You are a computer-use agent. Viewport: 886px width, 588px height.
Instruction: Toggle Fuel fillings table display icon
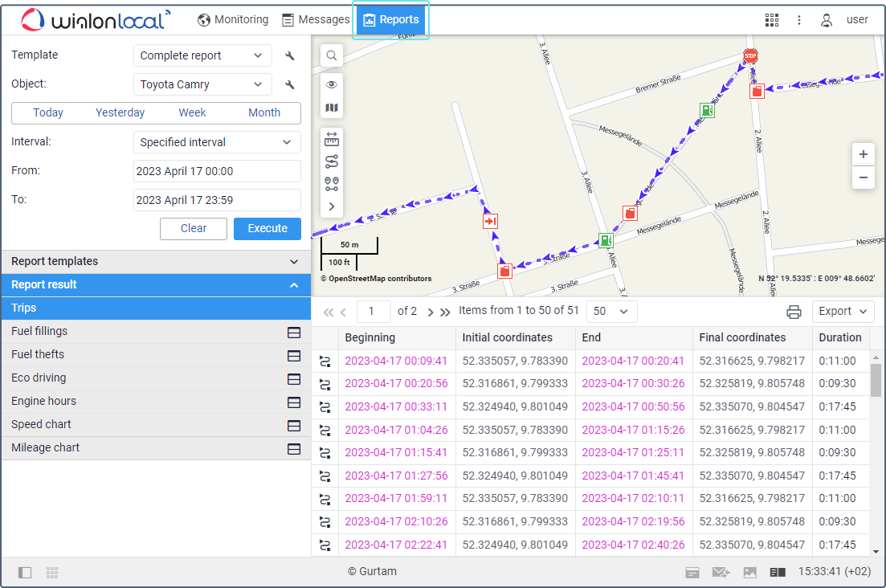294,332
